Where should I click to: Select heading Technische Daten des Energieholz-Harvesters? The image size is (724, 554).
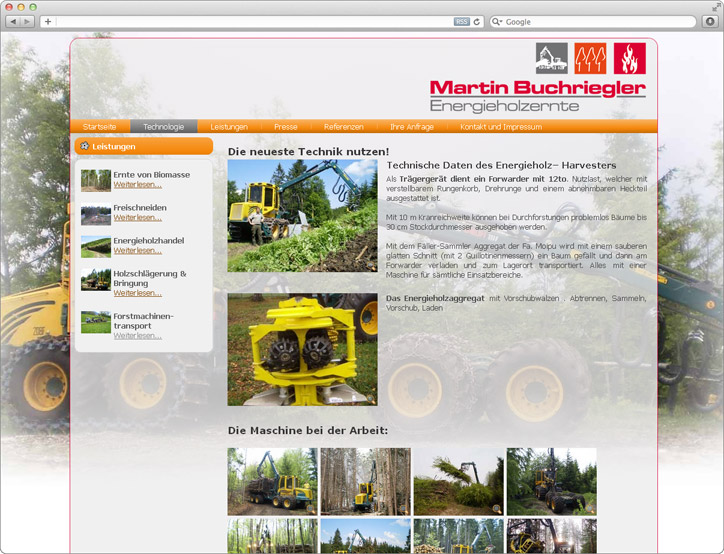501,165
